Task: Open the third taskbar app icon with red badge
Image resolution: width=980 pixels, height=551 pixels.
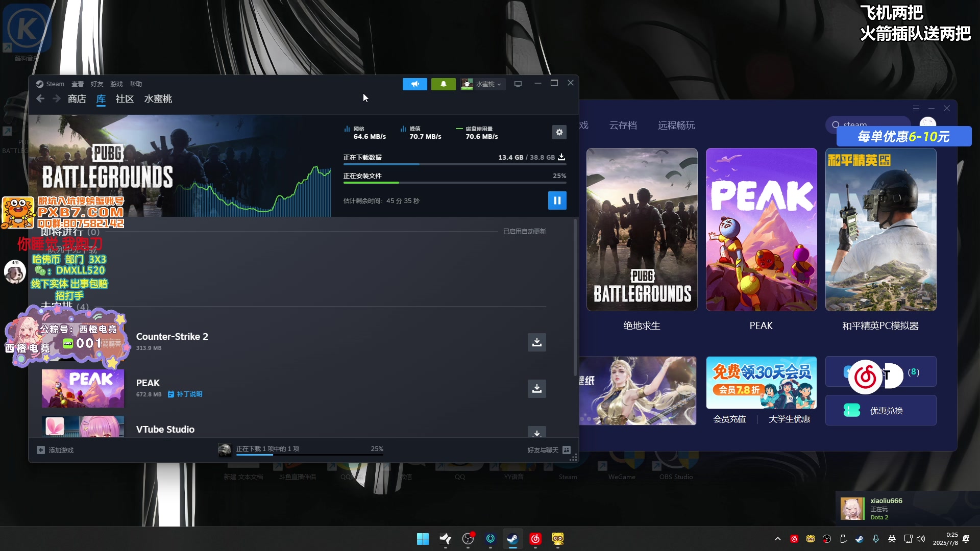Action: (x=468, y=539)
